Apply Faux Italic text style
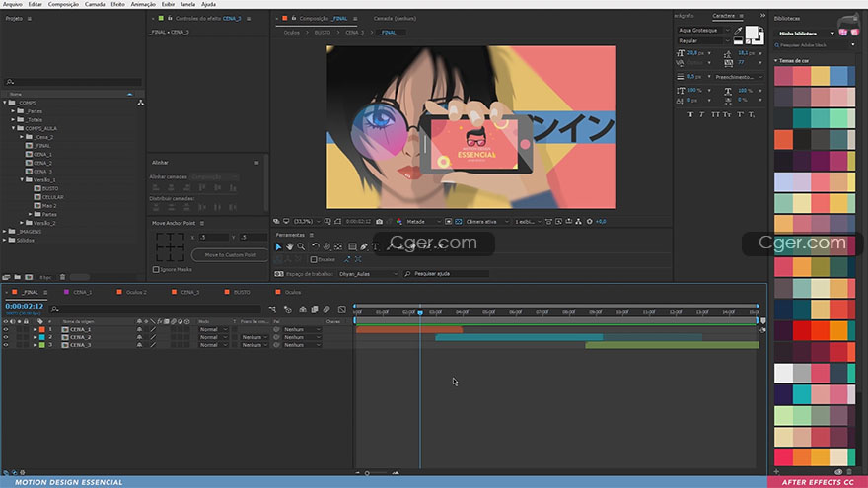The image size is (868, 488). point(702,114)
